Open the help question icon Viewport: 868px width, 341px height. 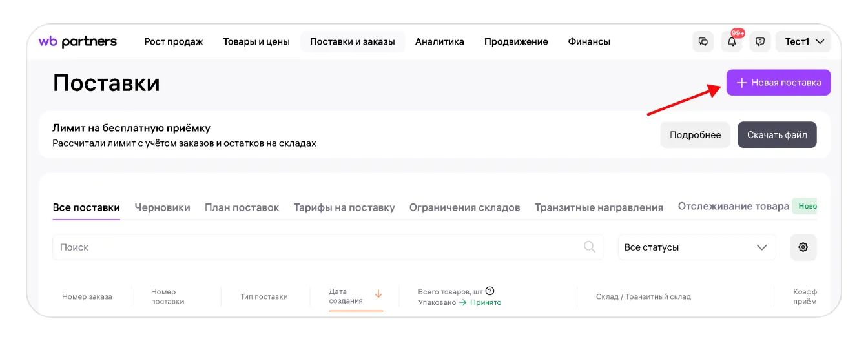click(x=760, y=41)
